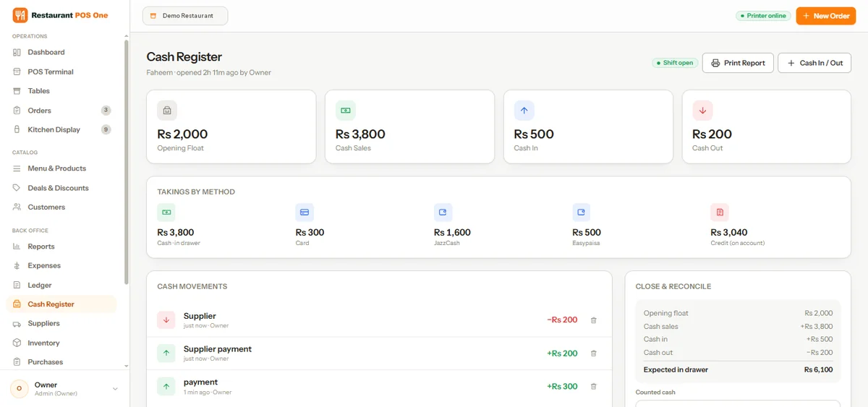Click the green Cash Sales card icon
This screenshot has height=407, width=868.
coord(346,111)
